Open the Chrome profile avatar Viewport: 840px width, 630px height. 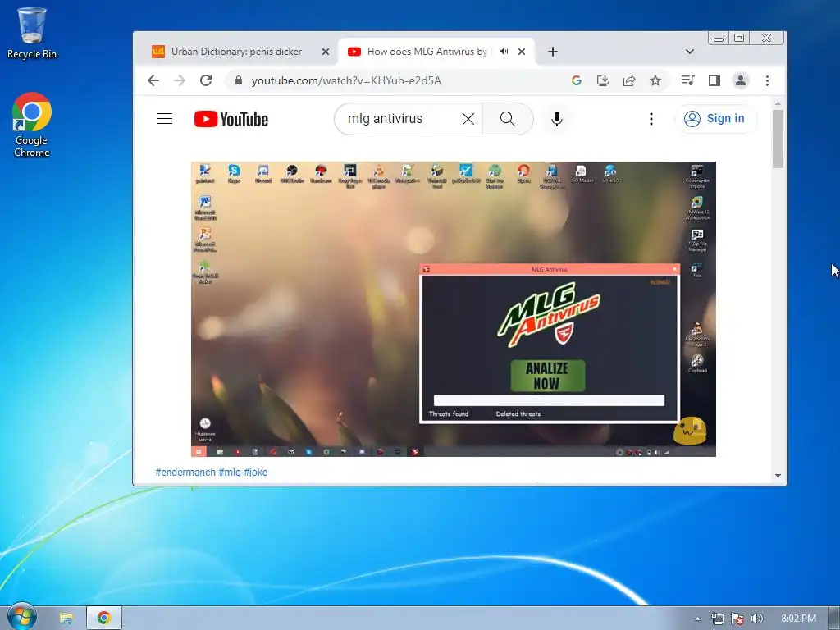pos(741,80)
